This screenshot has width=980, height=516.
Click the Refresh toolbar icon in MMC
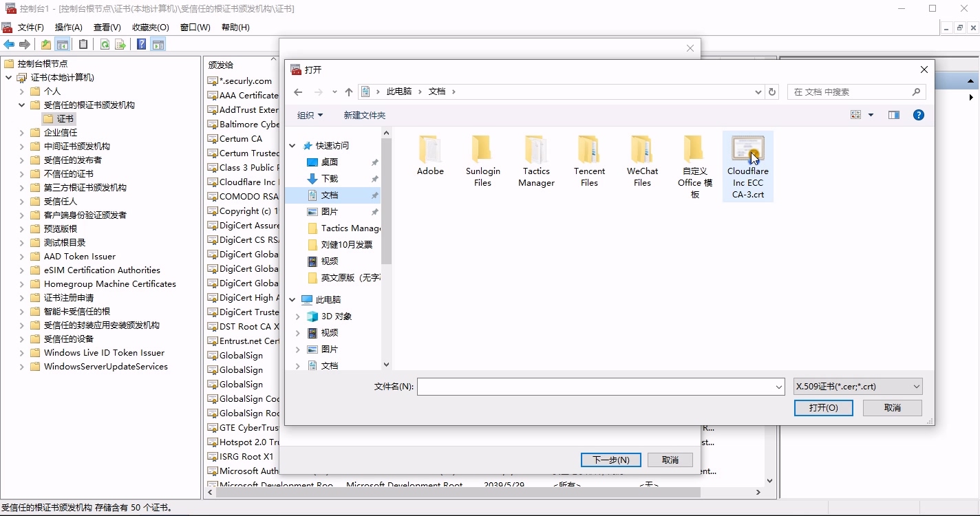[x=105, y=45]
